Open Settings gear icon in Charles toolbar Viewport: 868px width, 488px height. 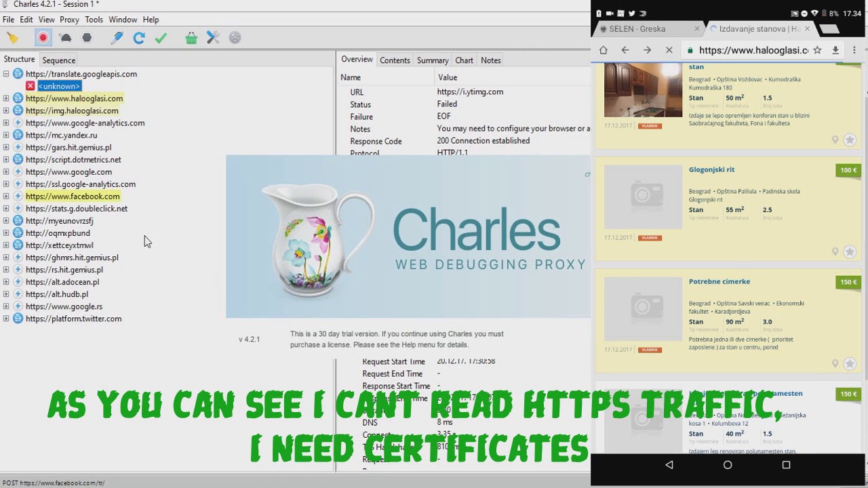(x=235, y=38)
